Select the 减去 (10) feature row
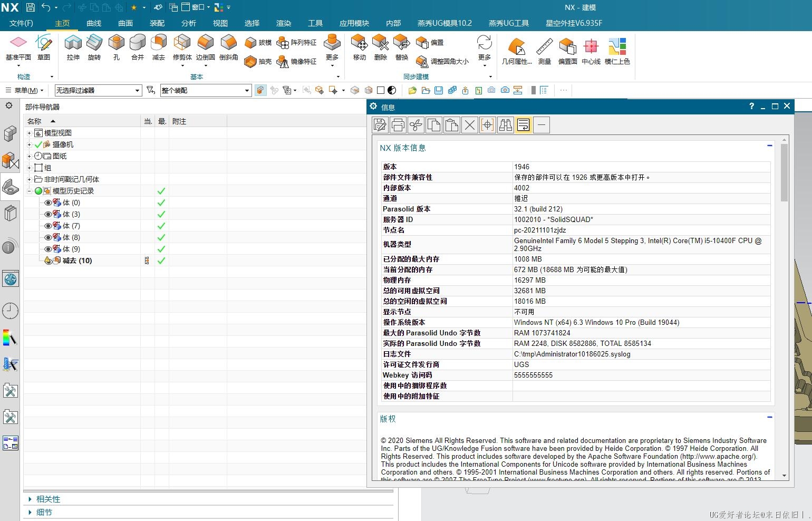The height and width of the screenshot is (521, 812). click(77, 260)
